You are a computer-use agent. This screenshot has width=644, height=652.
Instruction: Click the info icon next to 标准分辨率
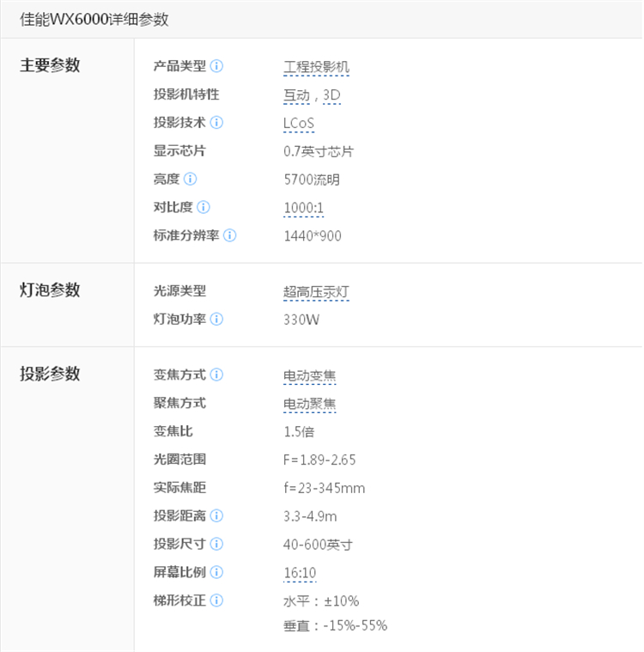[x=230, y=235]
